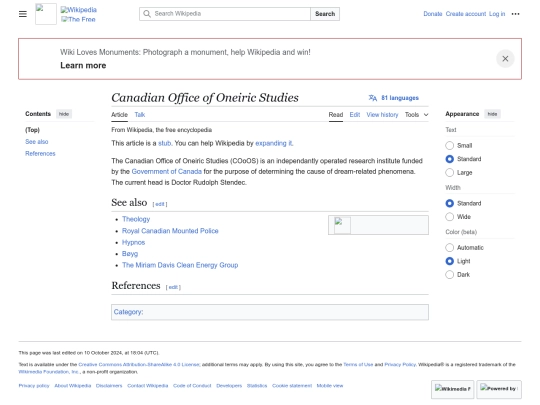
Task: Open the three-dots personal tools menu
Action: (x=515, y=14)
